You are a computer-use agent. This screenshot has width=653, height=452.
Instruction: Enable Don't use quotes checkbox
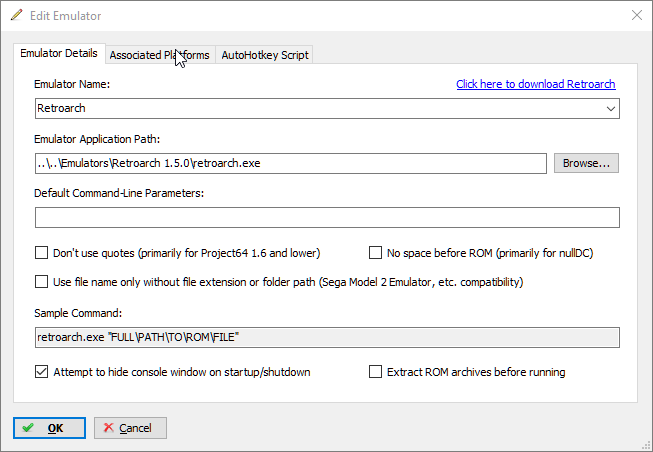[42, 253]
